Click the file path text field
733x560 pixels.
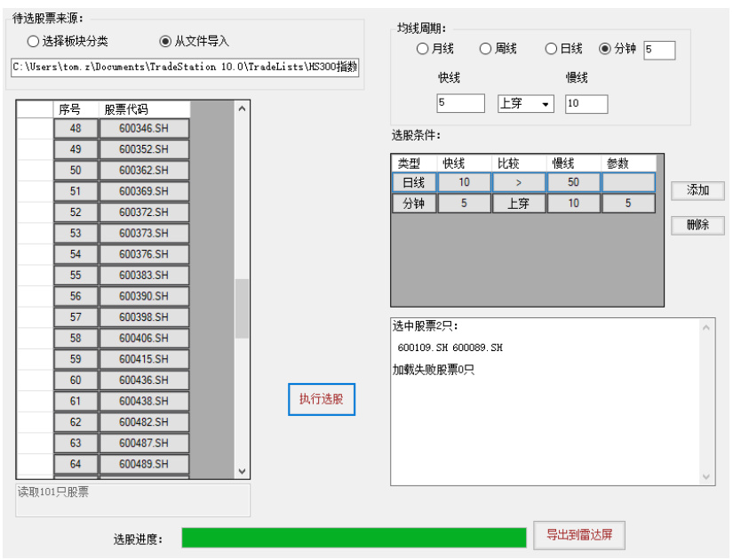[185, 68]
